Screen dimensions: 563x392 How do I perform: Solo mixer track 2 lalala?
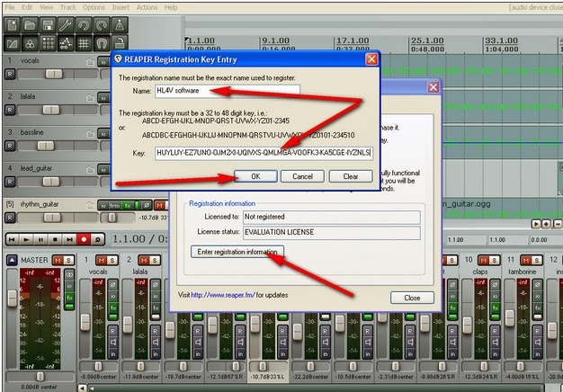[155, 260]
